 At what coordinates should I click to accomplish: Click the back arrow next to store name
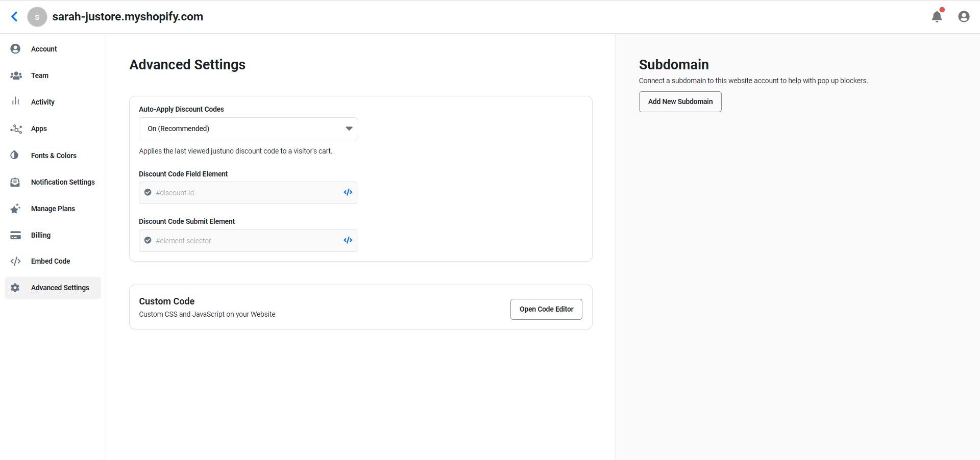coord(14,16)
